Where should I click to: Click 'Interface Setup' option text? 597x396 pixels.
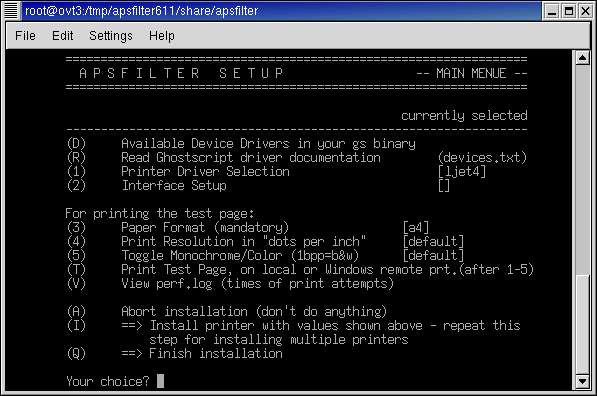click(x=174, y=185)
